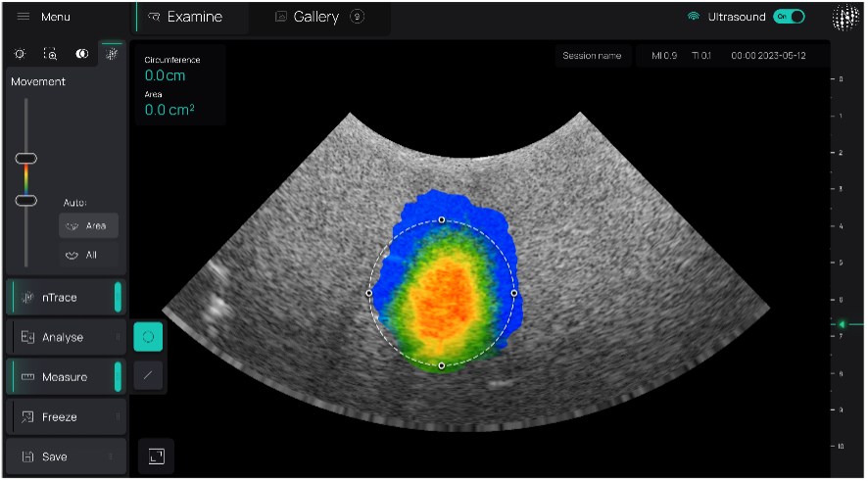Select the circle measurement tool
The height and width of the screenshot is (481, 868).
[x=148, y=336]
